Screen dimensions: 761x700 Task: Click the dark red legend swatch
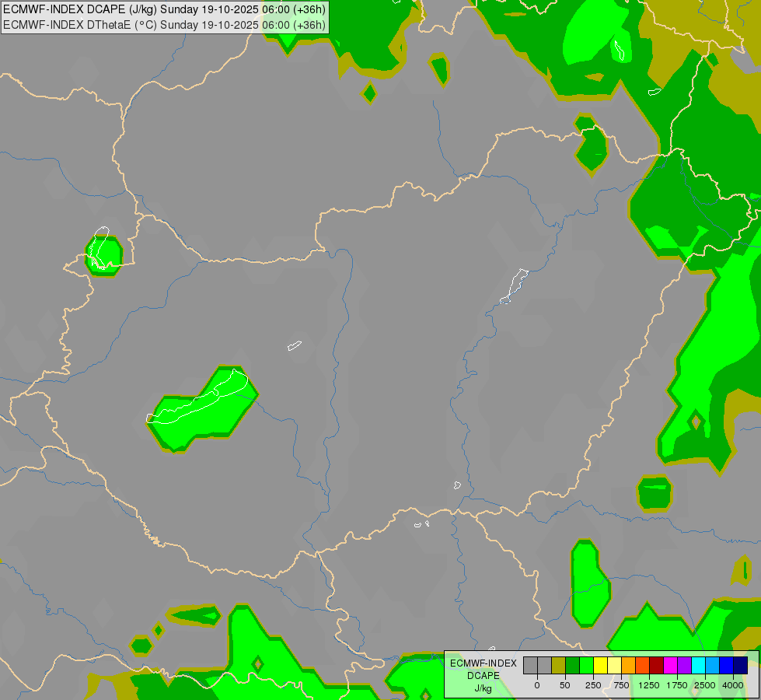click(657, 666)
